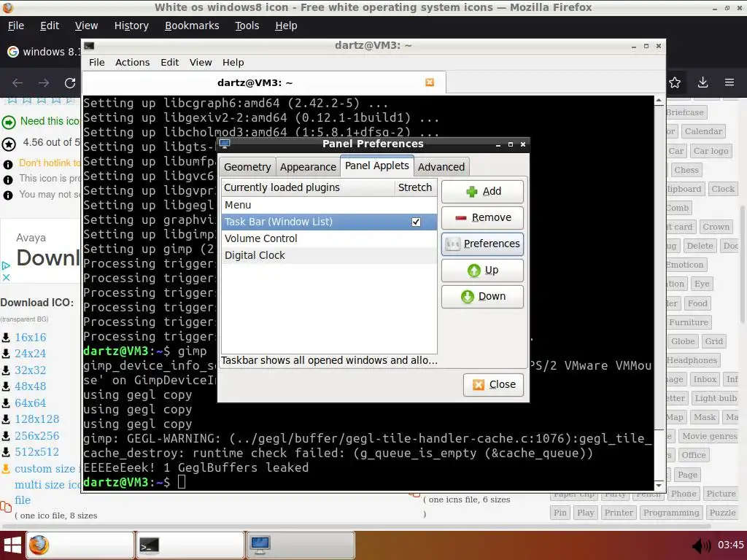Download the 128x128 ICO size

pos(36,419)
